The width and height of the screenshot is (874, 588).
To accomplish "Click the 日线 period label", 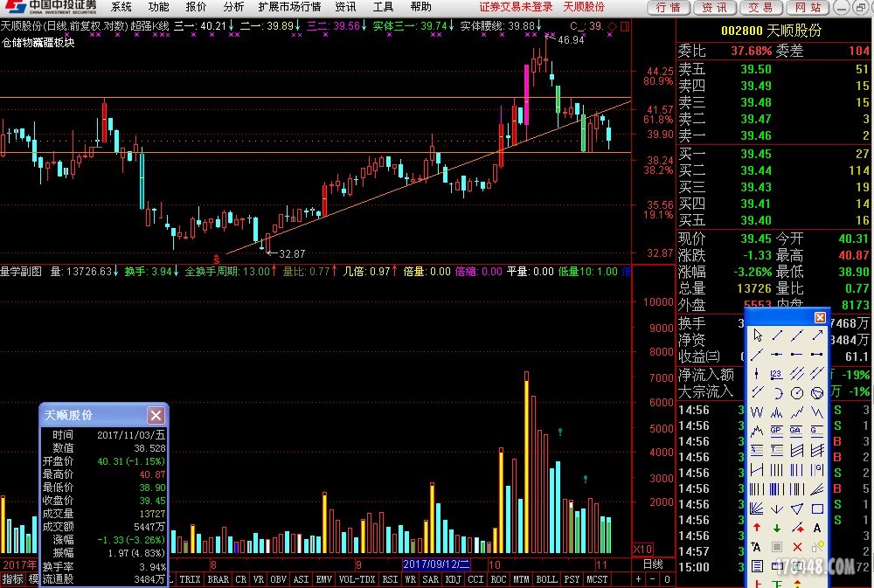I will (x=653, y=564).
